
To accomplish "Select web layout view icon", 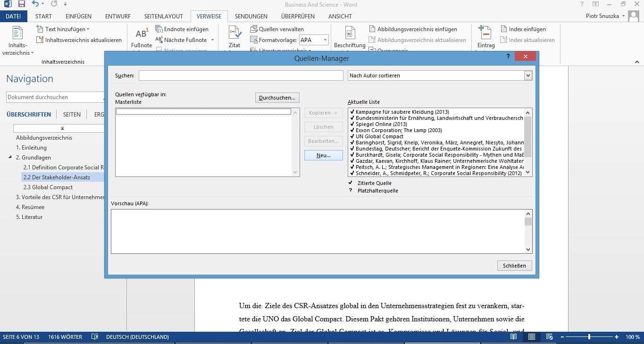I will pos(550,337).
